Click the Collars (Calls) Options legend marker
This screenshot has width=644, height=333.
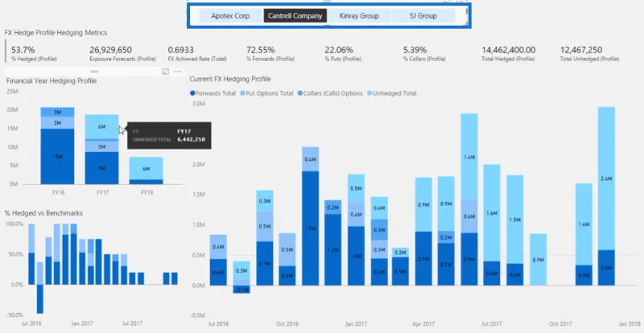click(x=299, y=93)
